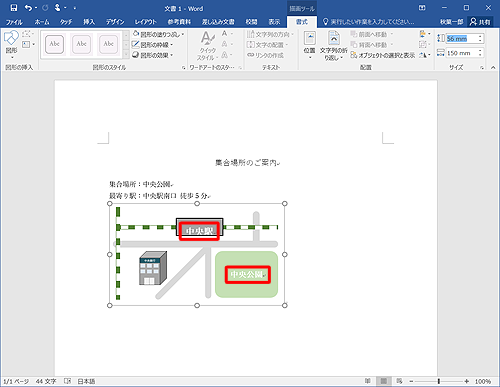500x387 pixels.
Task: Undo the last action
Action: (28, 8)
